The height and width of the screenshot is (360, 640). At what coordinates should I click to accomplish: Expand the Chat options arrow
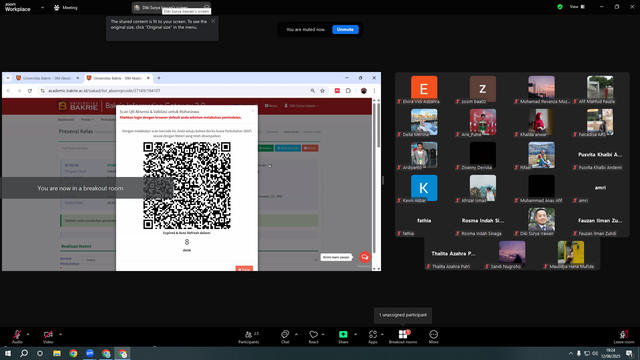(296, 334)
